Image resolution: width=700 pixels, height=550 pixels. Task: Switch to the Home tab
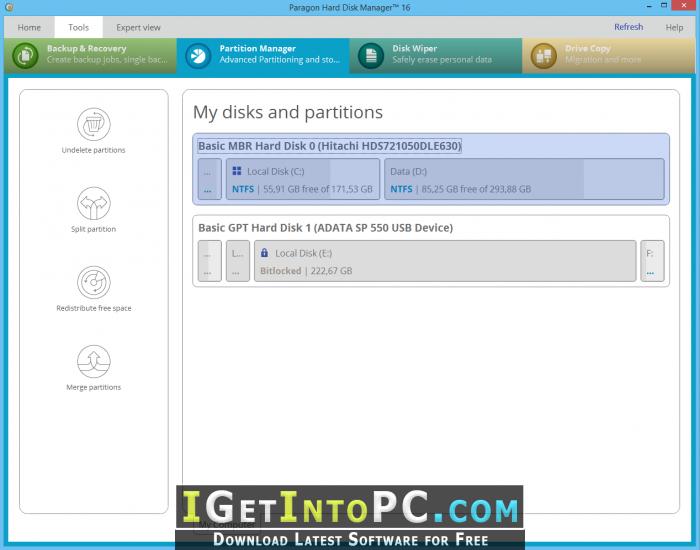[x=29, y=27]
